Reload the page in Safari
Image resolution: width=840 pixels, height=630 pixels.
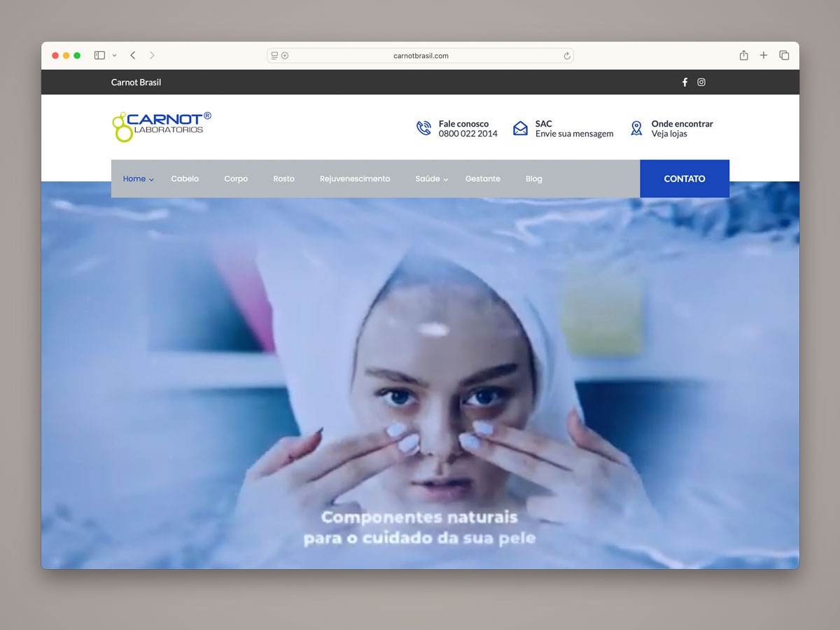tap(567, 56)
